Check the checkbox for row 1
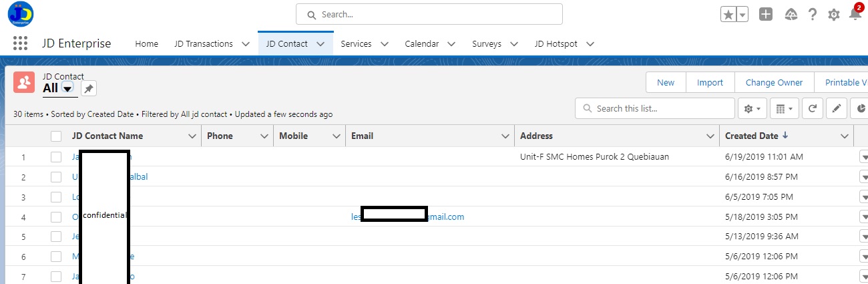This screenshot has height=284, width=868. pyautogui.click(x=56, y=157)
